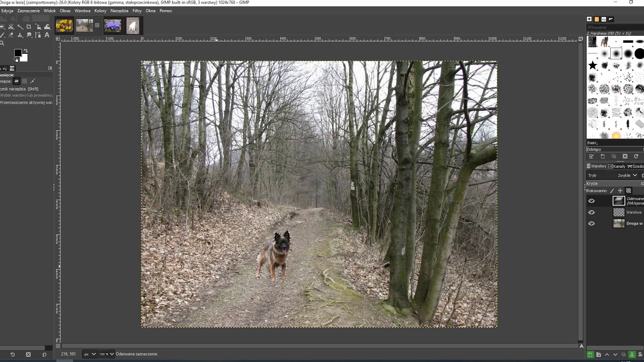Screen dimensions: 644x362
Task: Open the foreground black color swatch
Action: [18, 53]
